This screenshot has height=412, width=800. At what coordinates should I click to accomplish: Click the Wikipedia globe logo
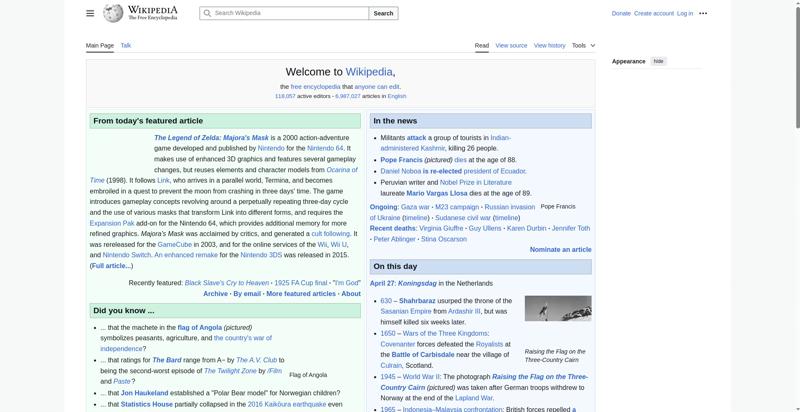click(113, 13)
